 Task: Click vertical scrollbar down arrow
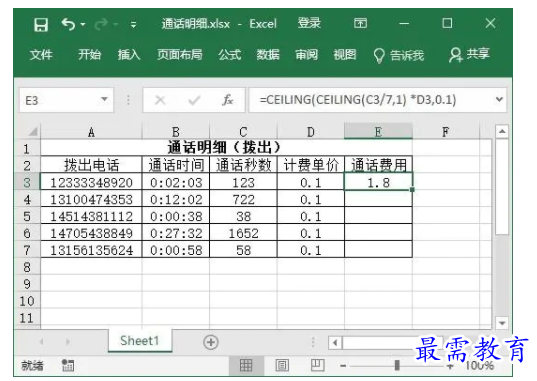point(502,323)
